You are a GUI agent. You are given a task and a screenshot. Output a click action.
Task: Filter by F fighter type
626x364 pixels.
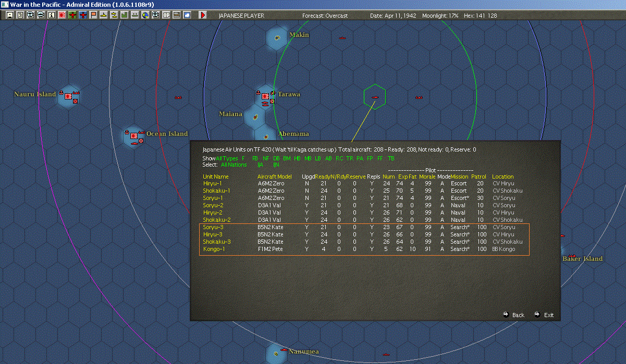[x=243, y=158]
